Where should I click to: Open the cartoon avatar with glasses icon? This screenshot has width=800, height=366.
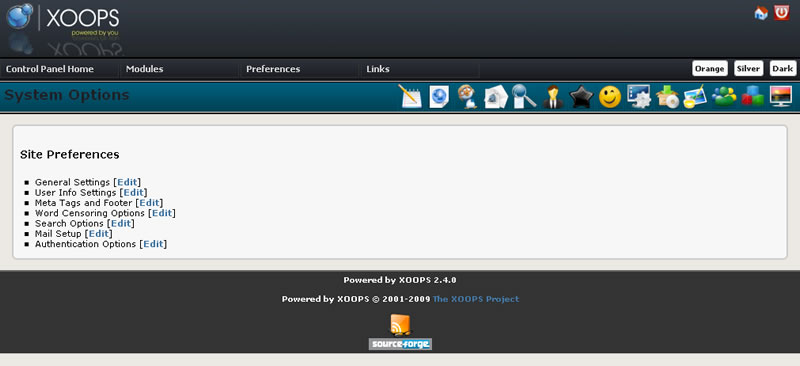[467, 96]
